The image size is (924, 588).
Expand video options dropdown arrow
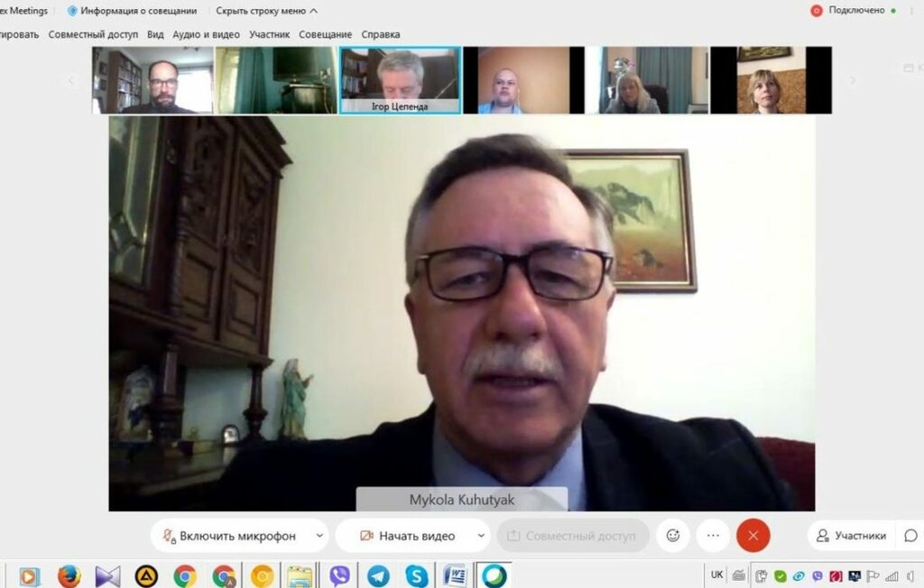tap(478, 536)
